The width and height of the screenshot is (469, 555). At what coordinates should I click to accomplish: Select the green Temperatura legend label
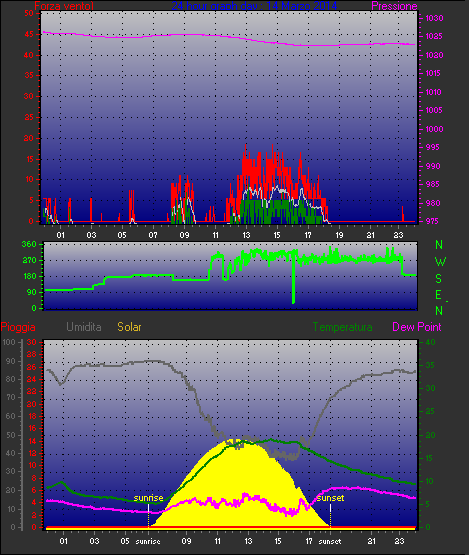(x=342, y=327)
